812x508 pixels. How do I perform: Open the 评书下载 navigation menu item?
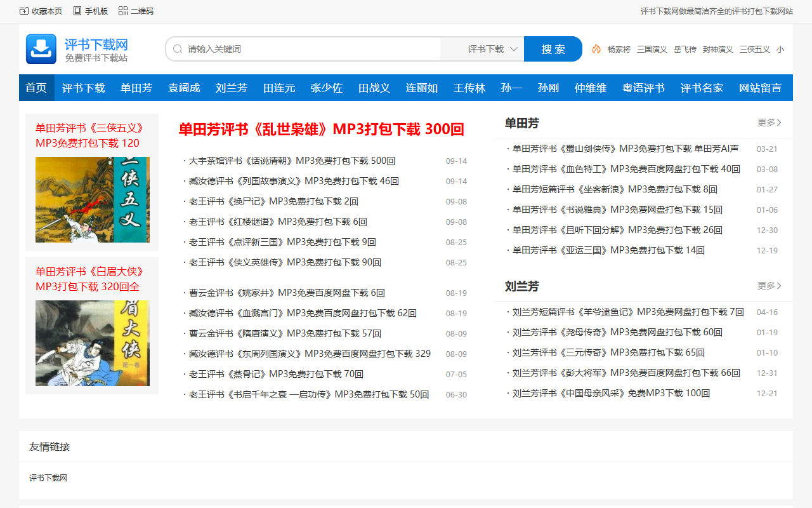click(84, 88)
